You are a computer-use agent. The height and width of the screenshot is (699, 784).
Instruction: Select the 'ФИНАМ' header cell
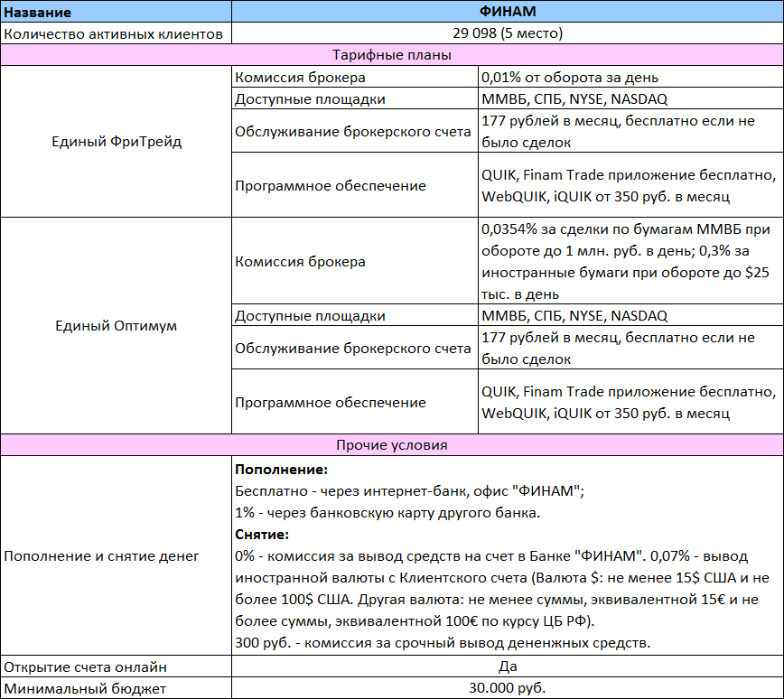point(508,12)
